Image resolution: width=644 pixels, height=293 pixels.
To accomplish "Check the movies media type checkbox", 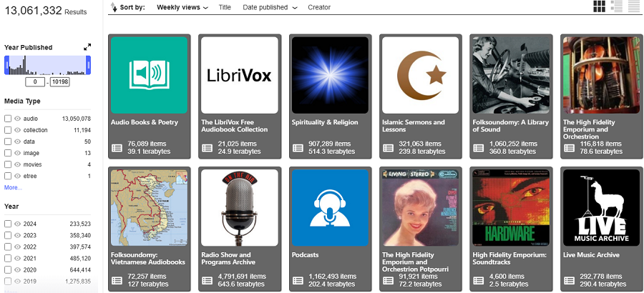I will pos(8,164).
